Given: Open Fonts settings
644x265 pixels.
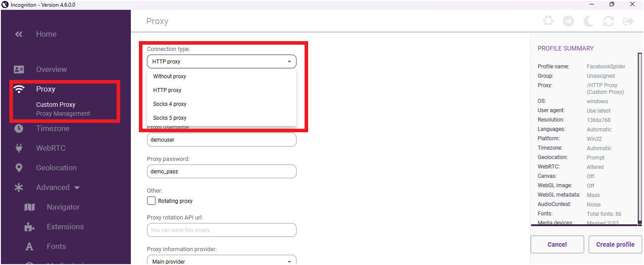Looking at the screenshot, I should pyautogui.click(x=56, y=246).
